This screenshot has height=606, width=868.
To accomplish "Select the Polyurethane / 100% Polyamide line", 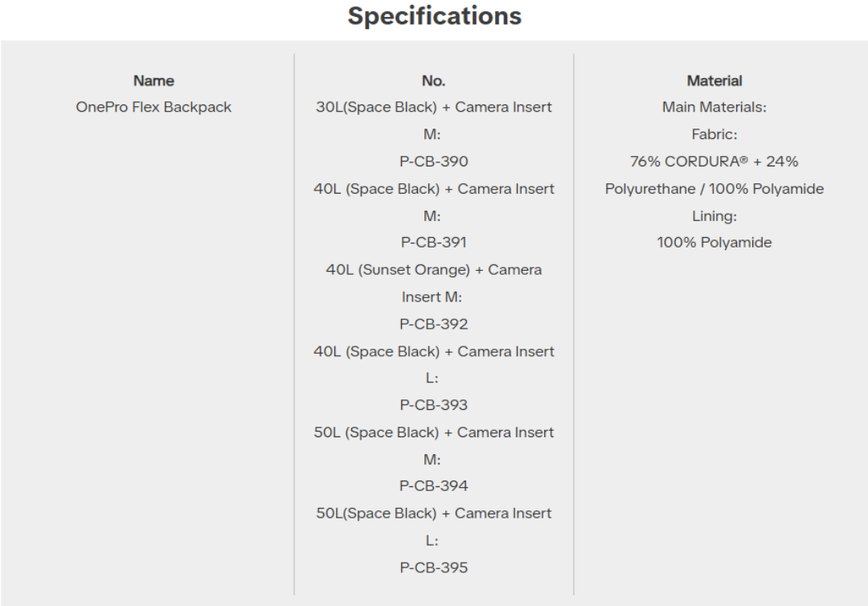I will pos(714,189).
